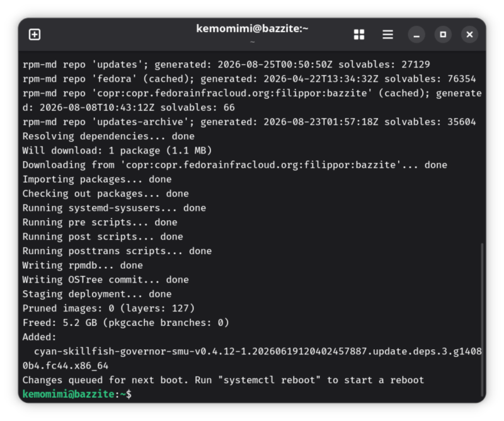Click the "Running post scripts... done" line
The height and width of the screenshot is (421, 504).
tap(103, 237)
